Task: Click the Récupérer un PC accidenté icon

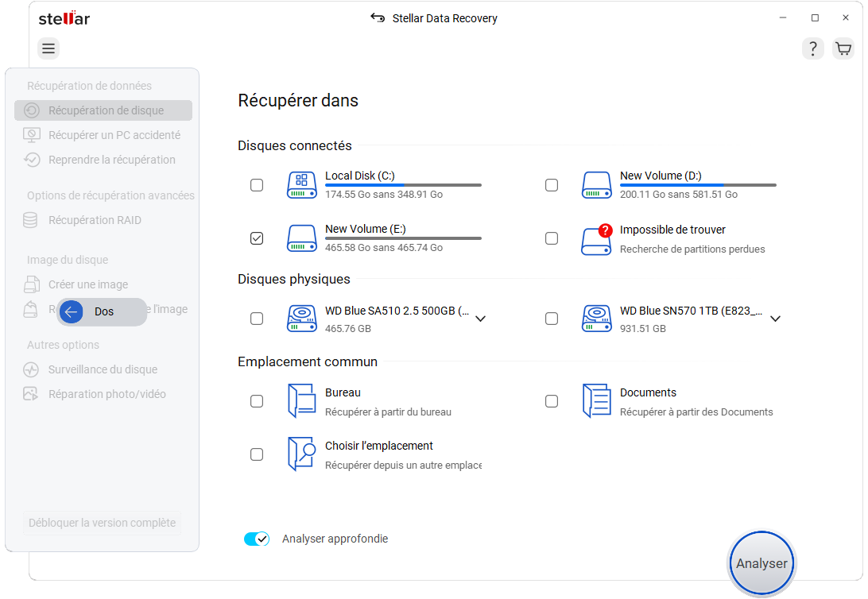Action: click(32, 135)
